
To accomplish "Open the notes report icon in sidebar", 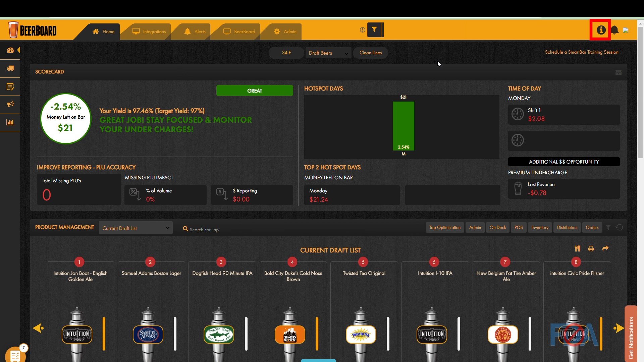I will pyautogui.click(x=10, y=87).
